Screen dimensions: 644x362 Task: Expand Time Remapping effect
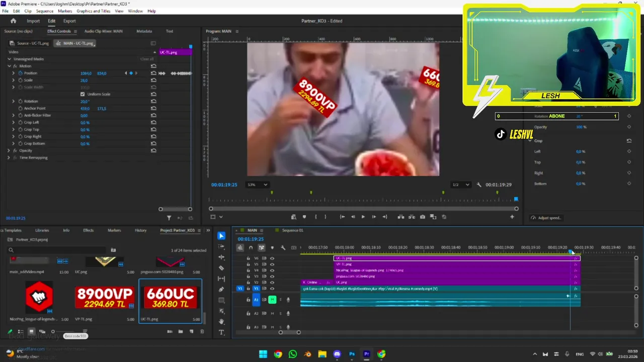9,157
